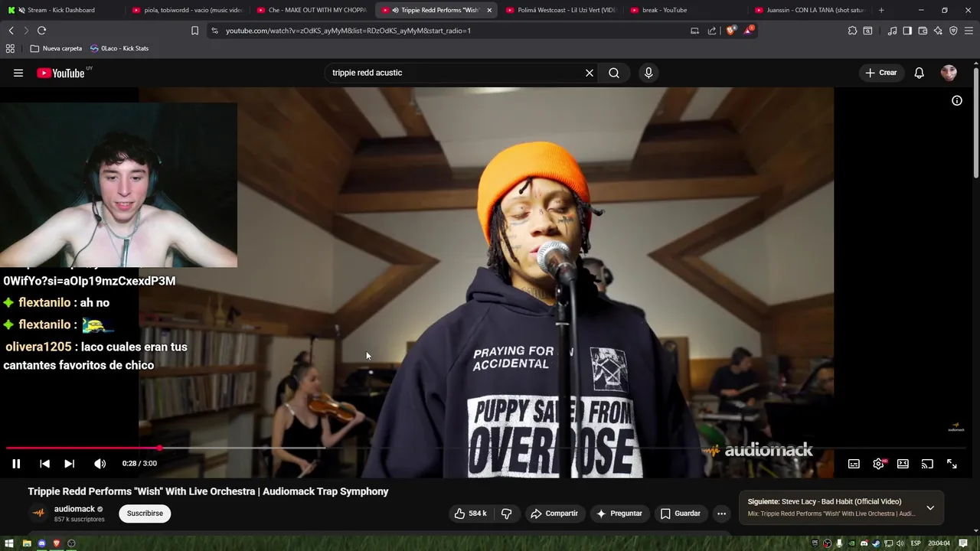Toggle subtitles on the player
Screen dimensions: 980x551
854,464
